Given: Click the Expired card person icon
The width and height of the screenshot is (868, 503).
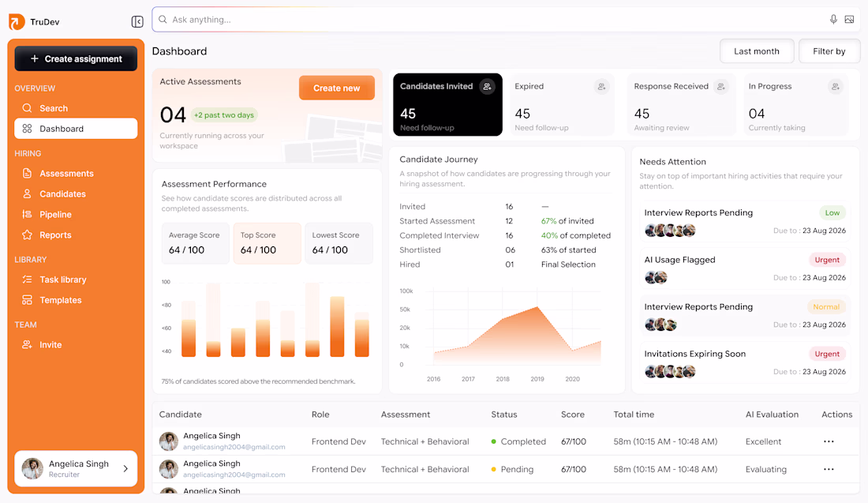Looking at the screenshot, I should coord(602,86).
